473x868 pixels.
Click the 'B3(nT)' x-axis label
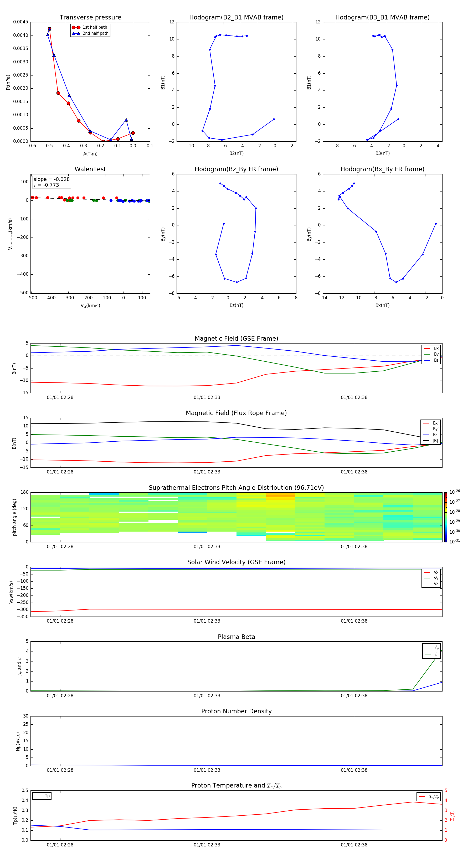coord(382,153)
